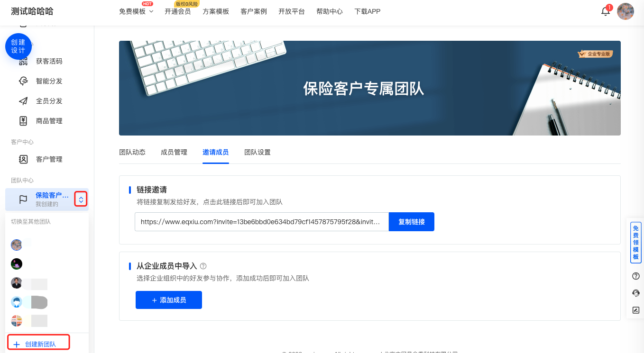Viewport: 644px width, 353px height.
Task: Click the customer service headset icon
Action: coord(636,293)
